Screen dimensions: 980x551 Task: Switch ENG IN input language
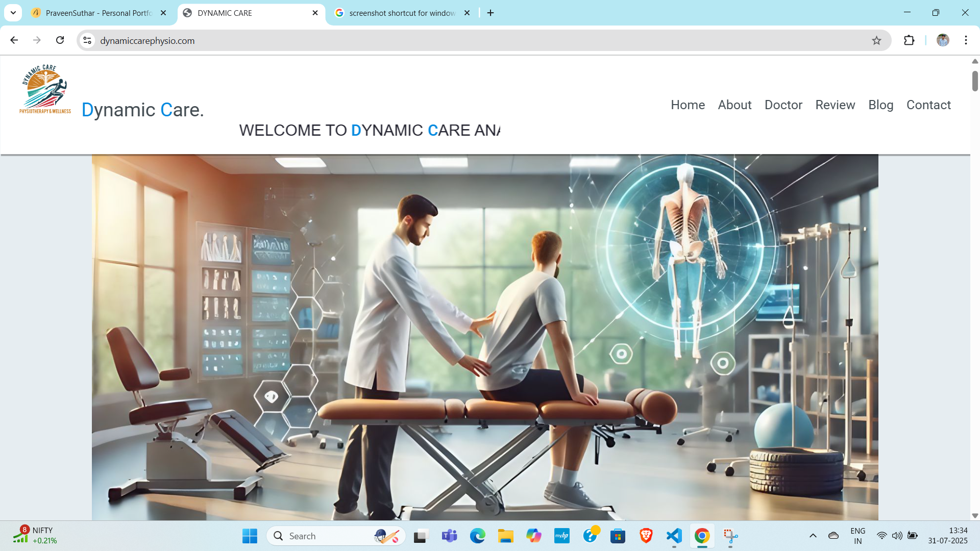(x=857, y=536)
